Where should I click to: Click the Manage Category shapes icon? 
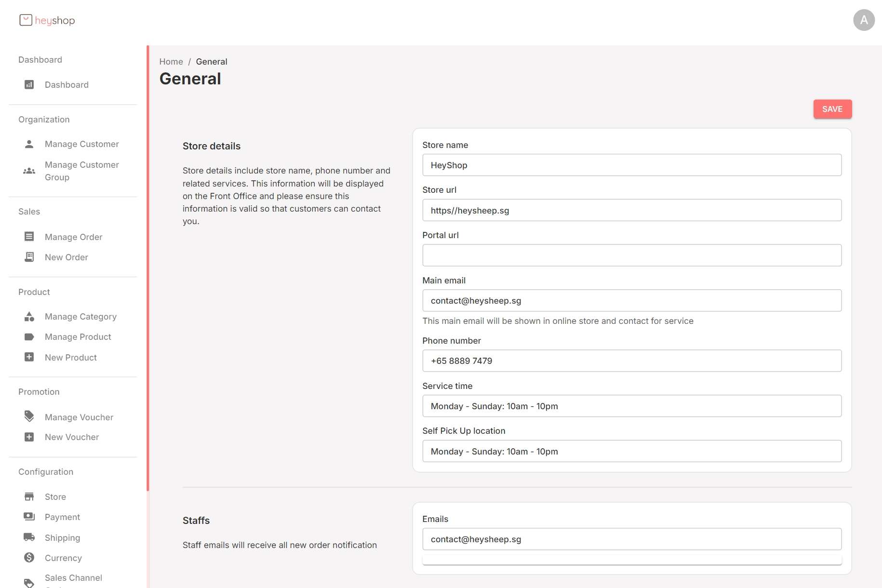[x=29, y=317]
